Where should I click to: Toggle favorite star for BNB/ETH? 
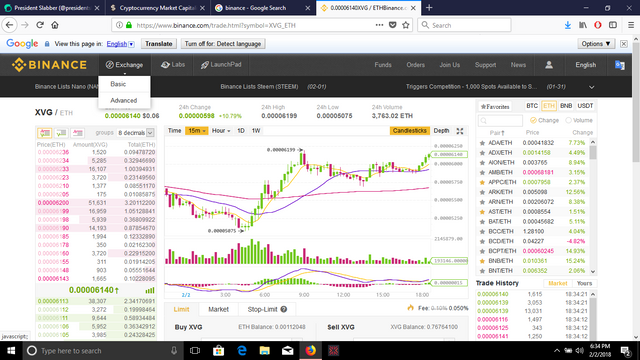(482, 261)
